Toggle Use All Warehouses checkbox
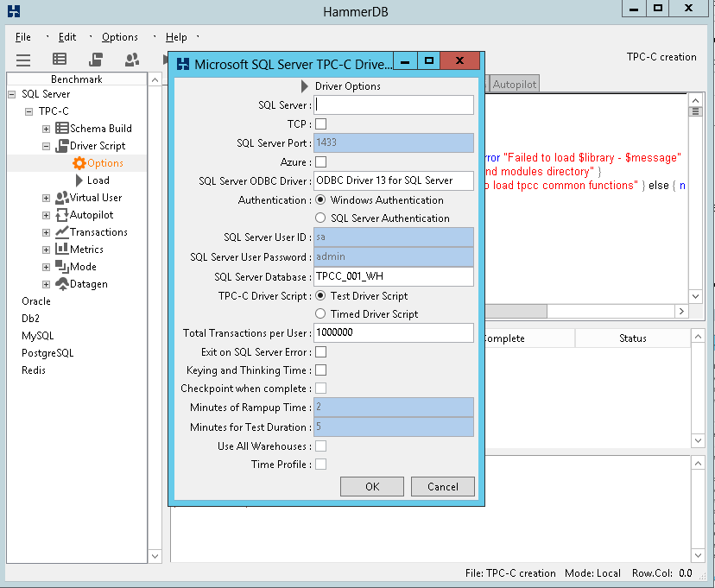Screen dimensions: 715x588 (321, 446)
